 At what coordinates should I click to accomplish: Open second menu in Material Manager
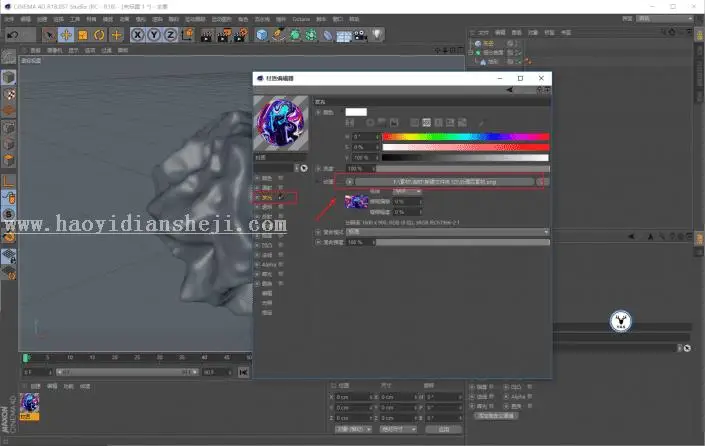click(x=52, y=386)
